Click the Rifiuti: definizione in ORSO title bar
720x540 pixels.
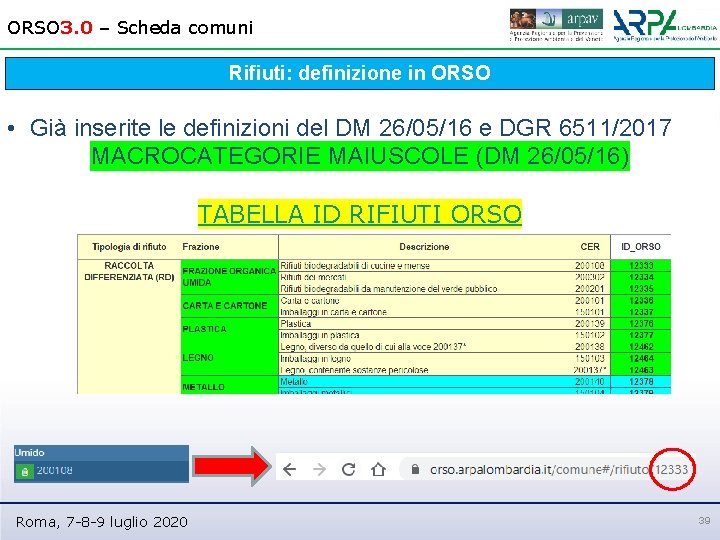[360, 73]
